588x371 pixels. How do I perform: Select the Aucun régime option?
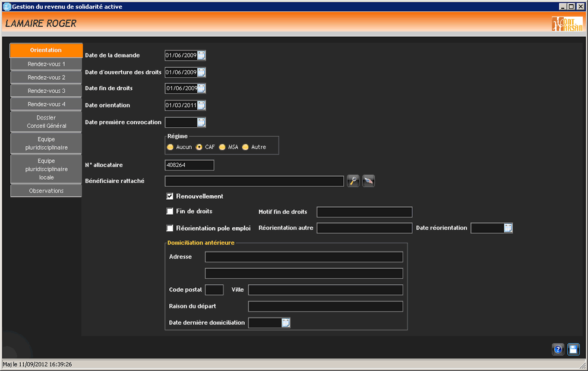(170, 147)
